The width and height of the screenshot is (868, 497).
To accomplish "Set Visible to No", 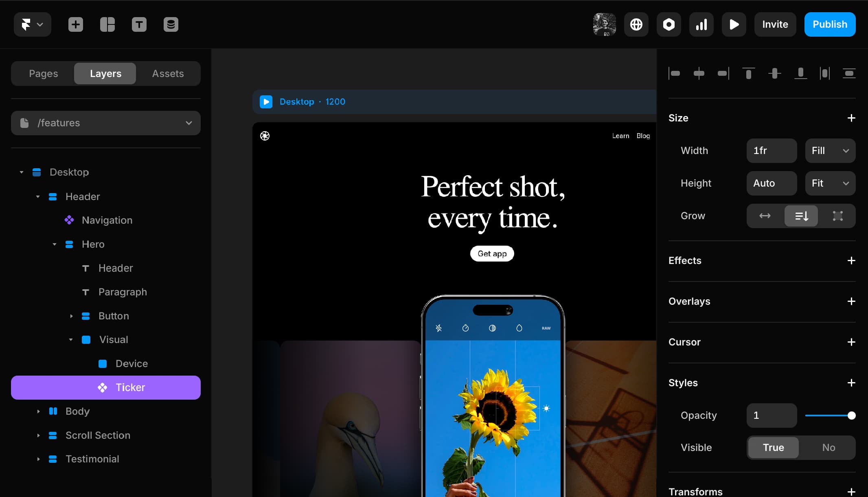I will coord(828,448).
